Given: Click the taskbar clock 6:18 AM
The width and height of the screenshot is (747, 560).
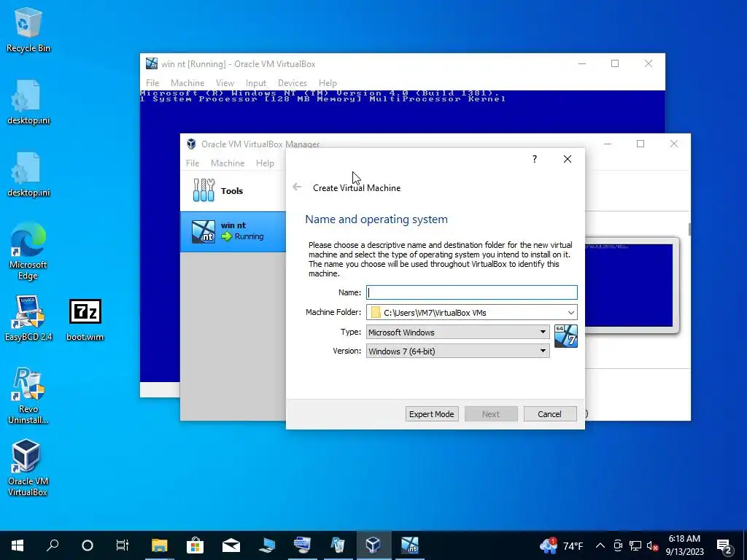Looking at the screenshot, I should (x=684, y=545).
